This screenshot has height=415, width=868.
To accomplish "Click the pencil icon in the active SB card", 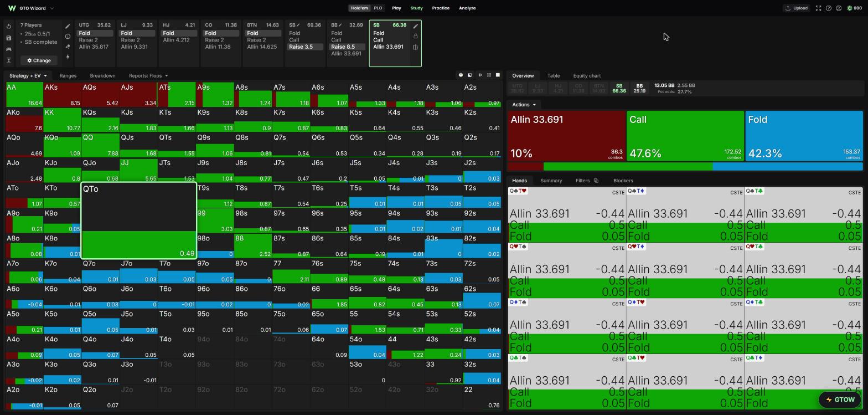I will click(416, 26).
